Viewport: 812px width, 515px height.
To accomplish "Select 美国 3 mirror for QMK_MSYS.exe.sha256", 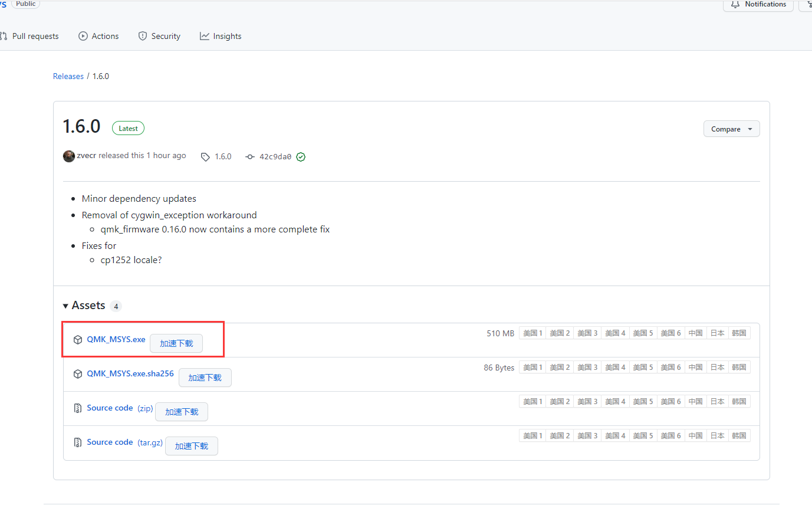I will [587, 368].
